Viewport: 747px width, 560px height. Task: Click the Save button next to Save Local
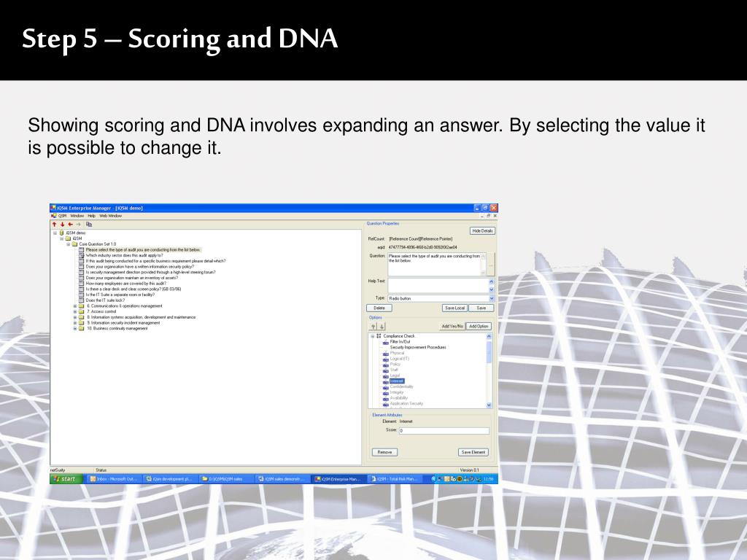tap(481, 308)
